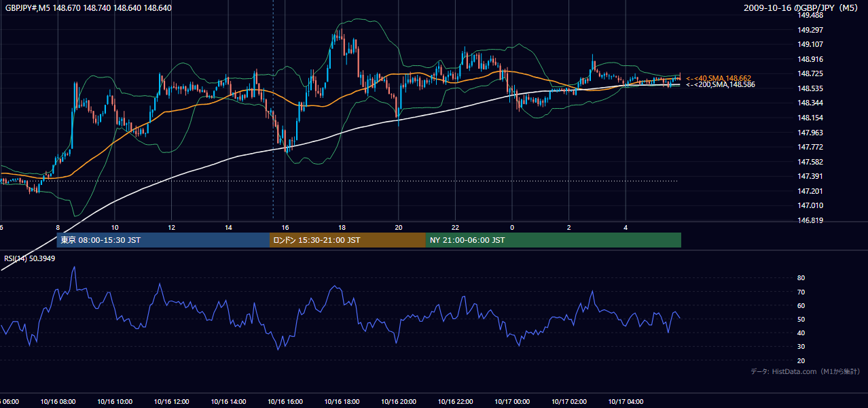The width and height of the screenshot is (868, 408).
Task: Click hour tick 22 under price chart
Action: pyautogui.click(x=455, y=228)
